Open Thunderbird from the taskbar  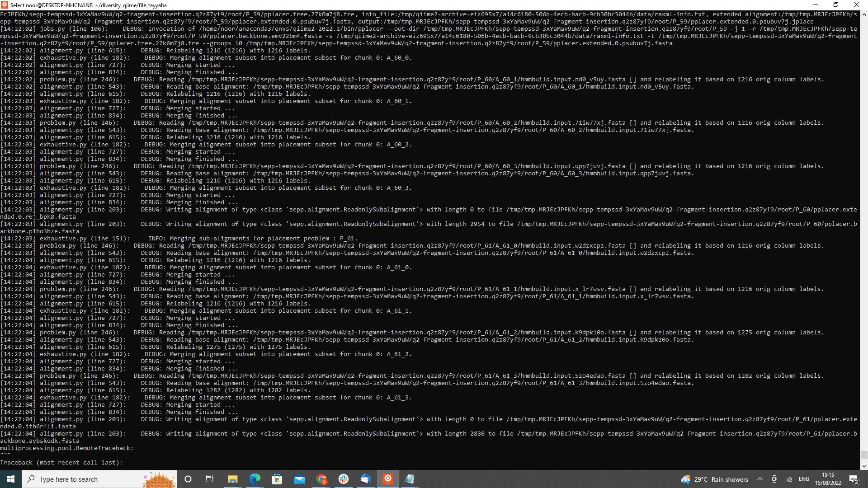366,479
